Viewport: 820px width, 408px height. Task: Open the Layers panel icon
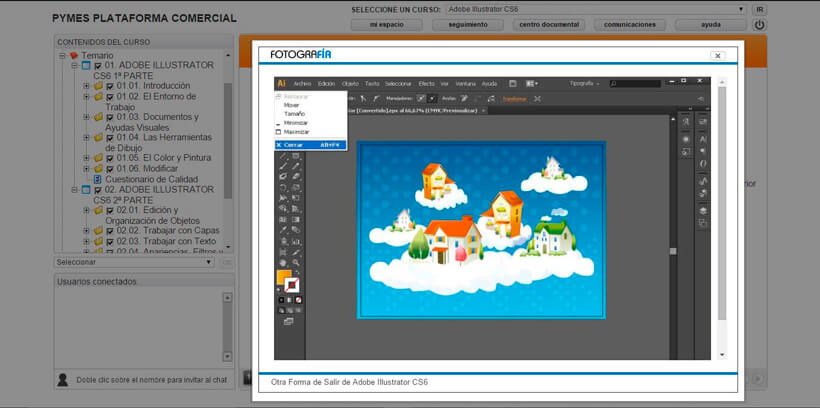point(703,210)
